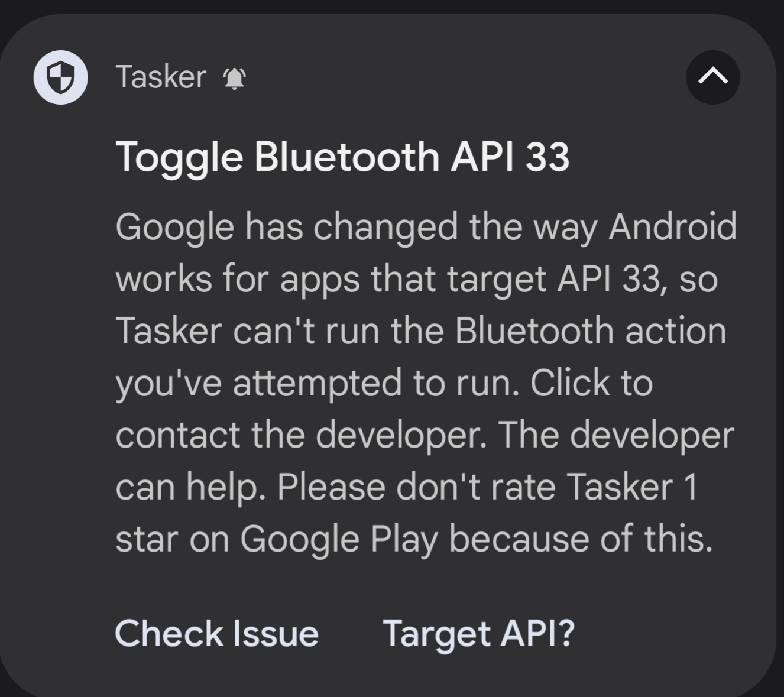Select the word Bluetooth in the notification title
This screenshot has height=697, width=784.
coord(347,157)
